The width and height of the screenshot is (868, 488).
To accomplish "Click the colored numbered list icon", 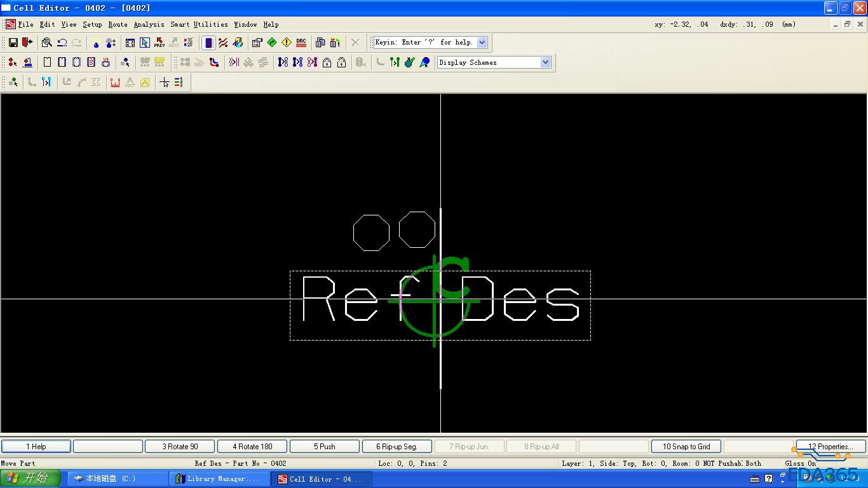I will (179, 82).
